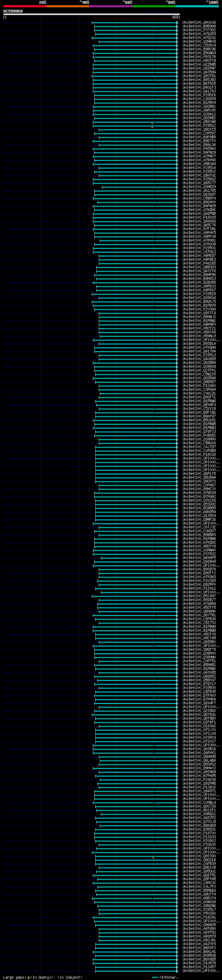Select the UniRef100_A5CFY9 label
Viewport: 222px width, 980px height.
[x=199, y=60]
